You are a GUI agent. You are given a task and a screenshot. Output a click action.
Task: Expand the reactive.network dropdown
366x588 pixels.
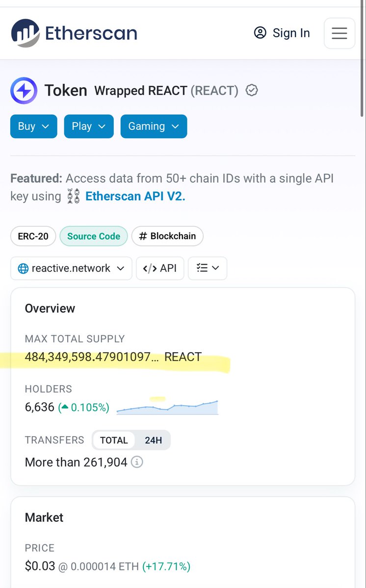coord(71,269)
